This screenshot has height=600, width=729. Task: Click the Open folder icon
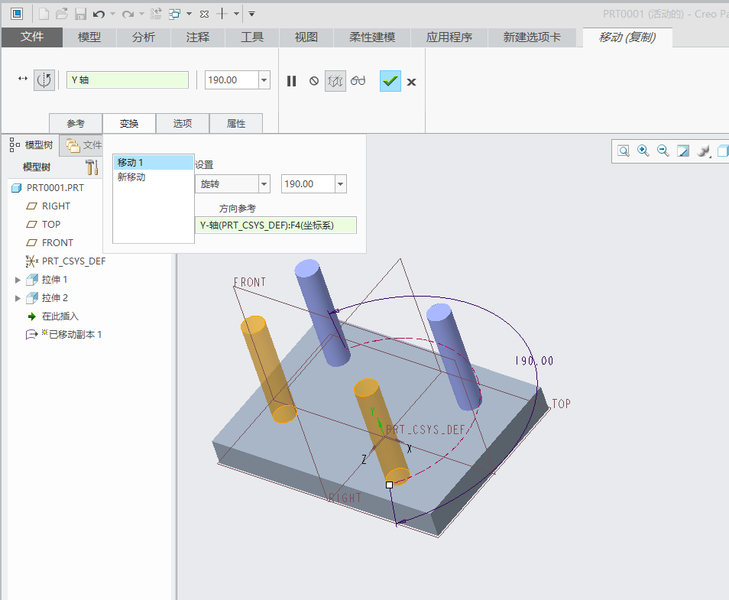click(x=62, y=14)
